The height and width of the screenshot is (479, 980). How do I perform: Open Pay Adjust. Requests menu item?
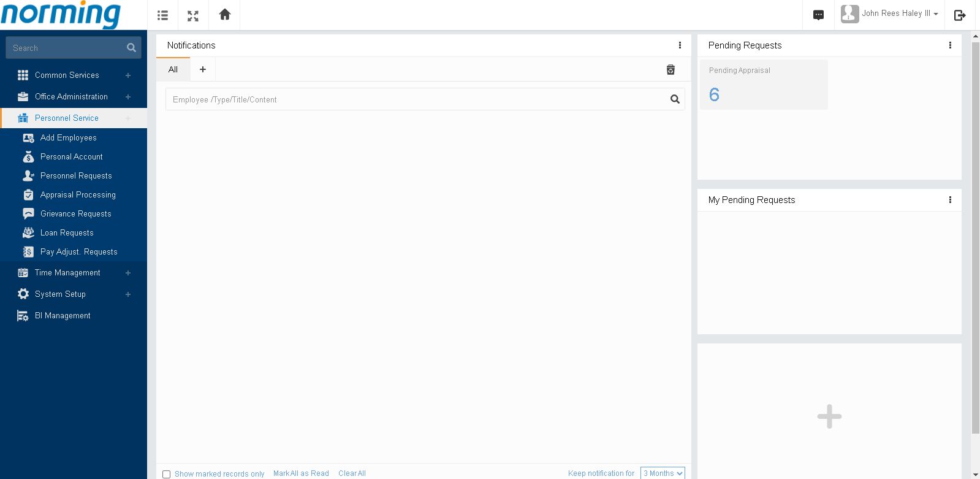[x=79, y=252]
